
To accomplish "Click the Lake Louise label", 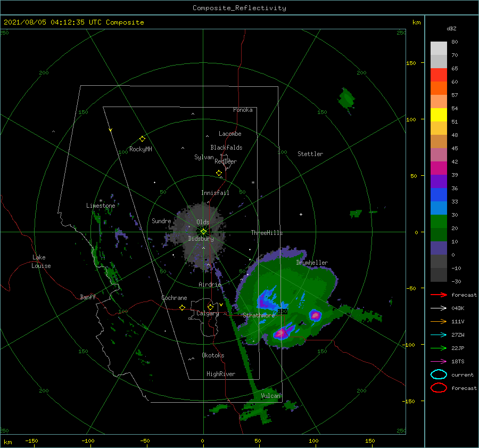I will tap(41, 262).
